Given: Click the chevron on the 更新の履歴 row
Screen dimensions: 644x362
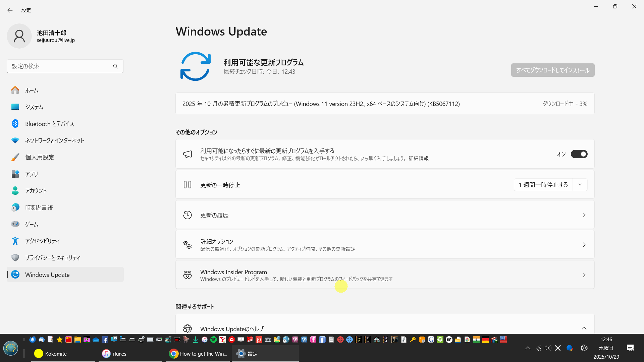Looking at the screenshot, I should [x=584, y=215].
